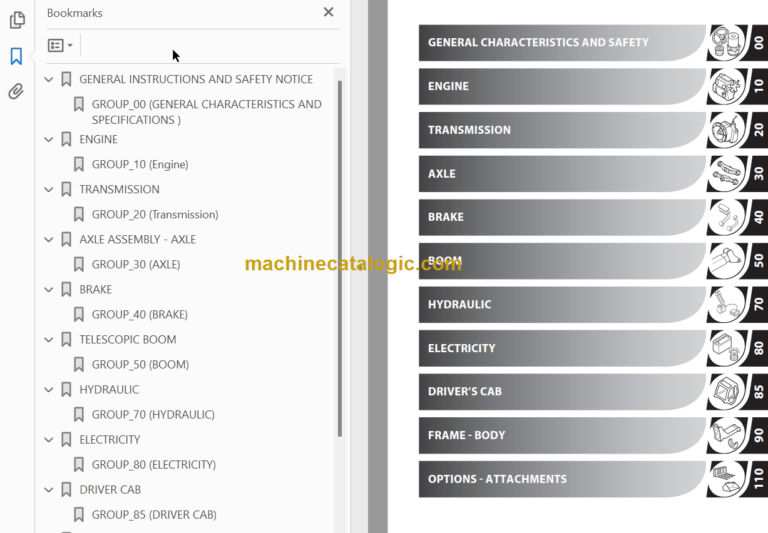768x533 pixels.
Task: Go to the DRIVER CAB bookmark
Action: click(x=110, y=489)
